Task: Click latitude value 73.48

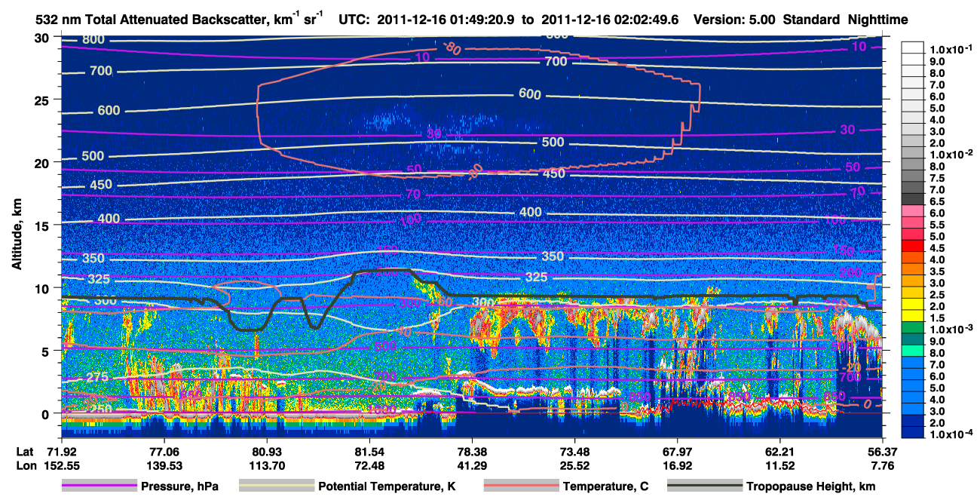Action: [575, 451]
